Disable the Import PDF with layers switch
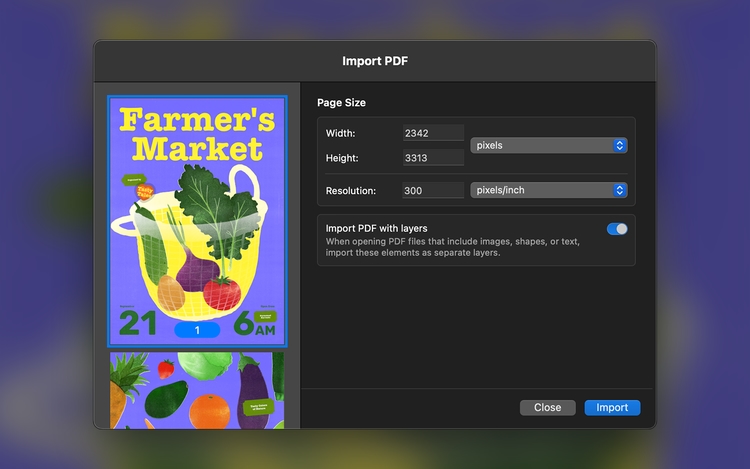This screenshot has height=469, width=750. tap(617, 229)
